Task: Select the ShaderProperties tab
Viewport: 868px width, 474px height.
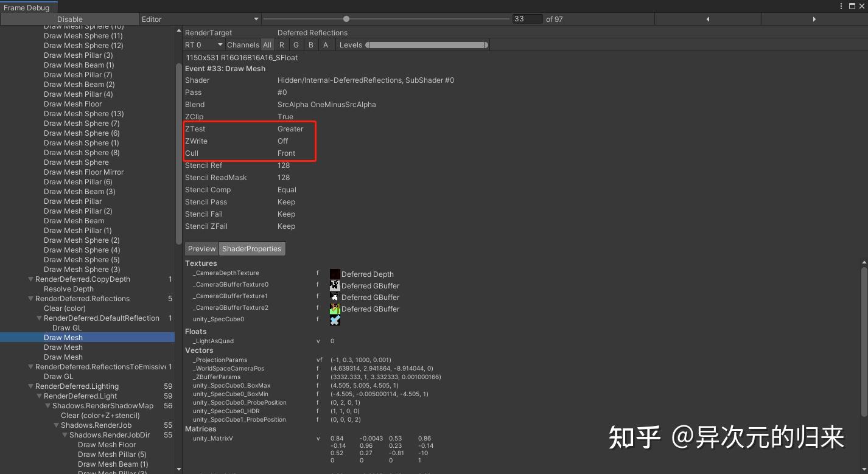Action: click(251, 248)
